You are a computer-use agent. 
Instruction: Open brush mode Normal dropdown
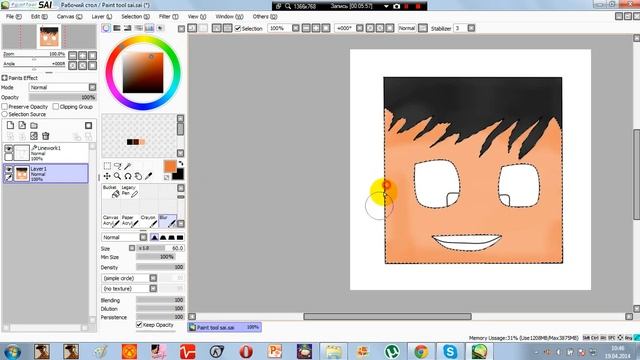click(x=124, y=237)
